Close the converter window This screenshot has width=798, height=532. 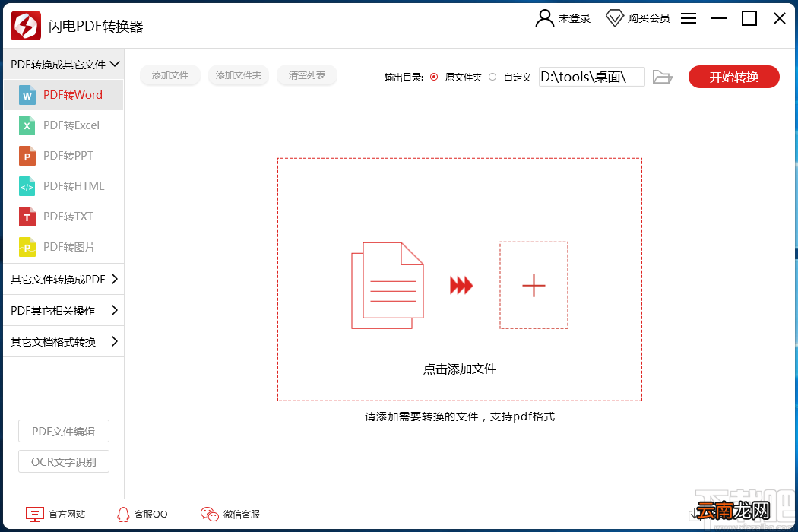(779, 18)
